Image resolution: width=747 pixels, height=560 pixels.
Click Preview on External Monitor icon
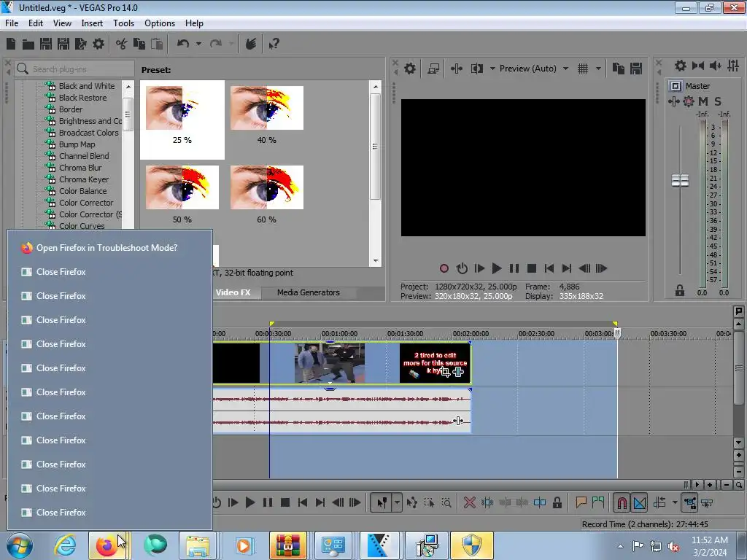coord(433,69)
